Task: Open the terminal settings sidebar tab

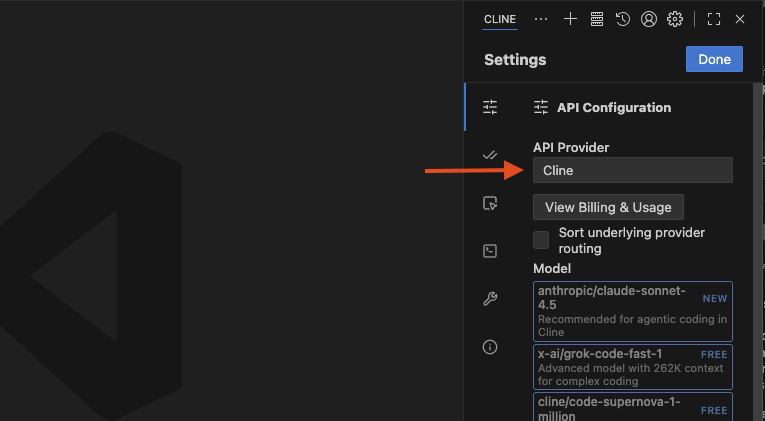Action: (x=490, y=251)
